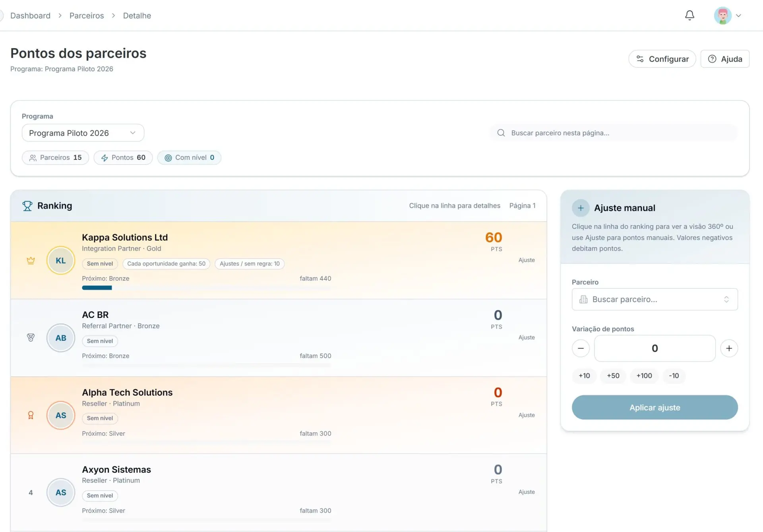Click the Kappa Solutions progress bar
This screenshot has height=532, width=763.
(x=206, y=288)
